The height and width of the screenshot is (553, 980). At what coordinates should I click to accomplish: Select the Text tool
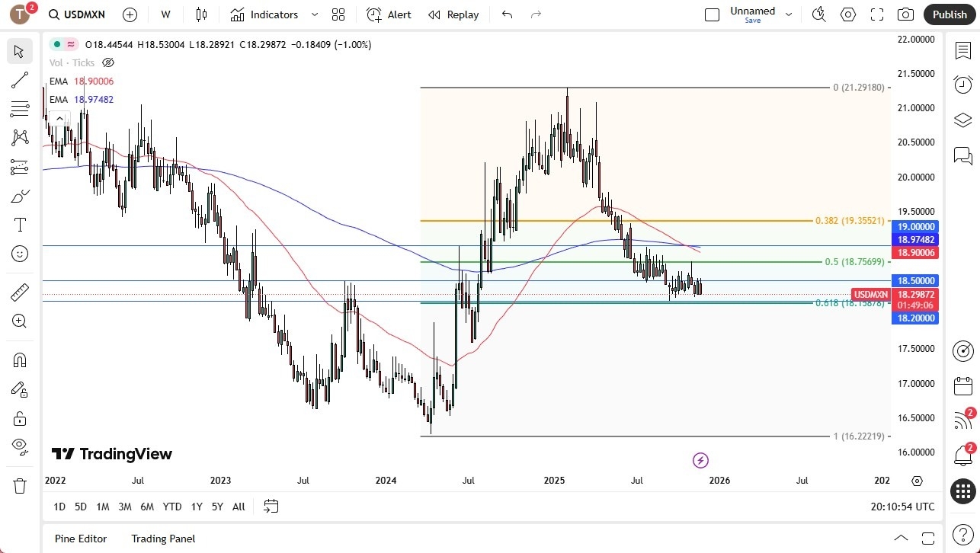point(19,225)
